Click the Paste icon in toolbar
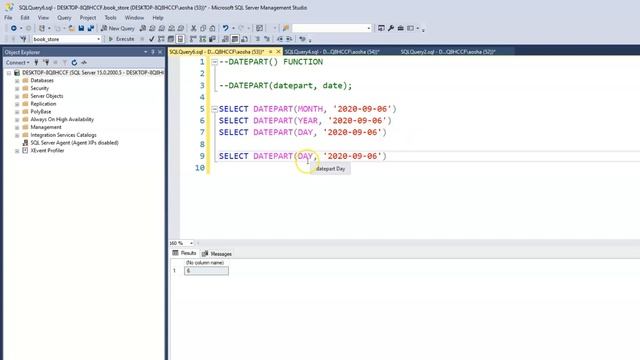This screenshot has height=360, width=640. pos(212,28)
